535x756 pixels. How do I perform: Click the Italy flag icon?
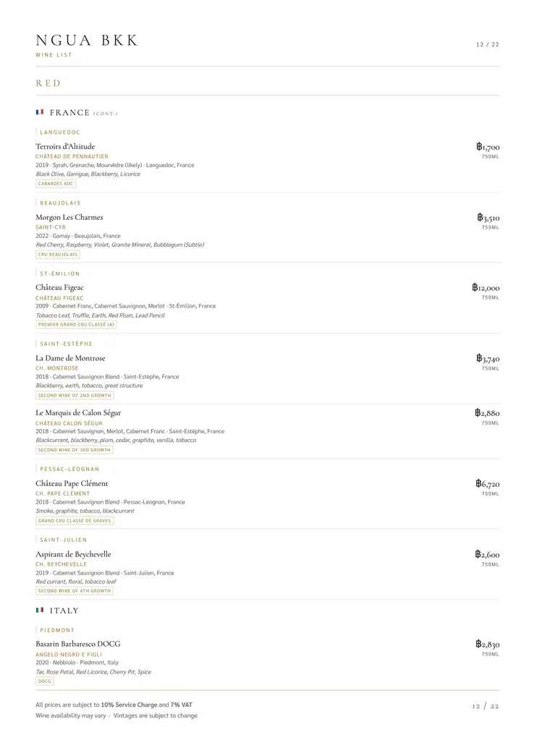point(40,610)
